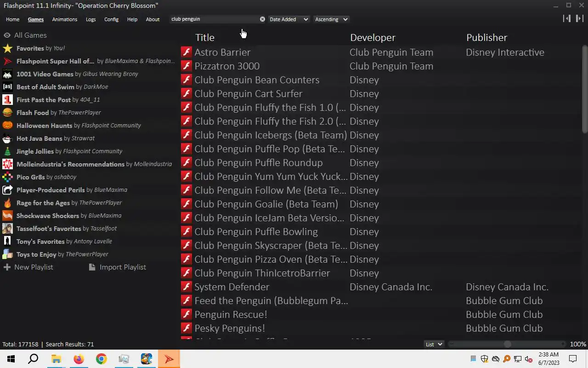This screenshot has height=368, width=588.
Task: Clear the club penguin search text
Action: click(262, 19)
